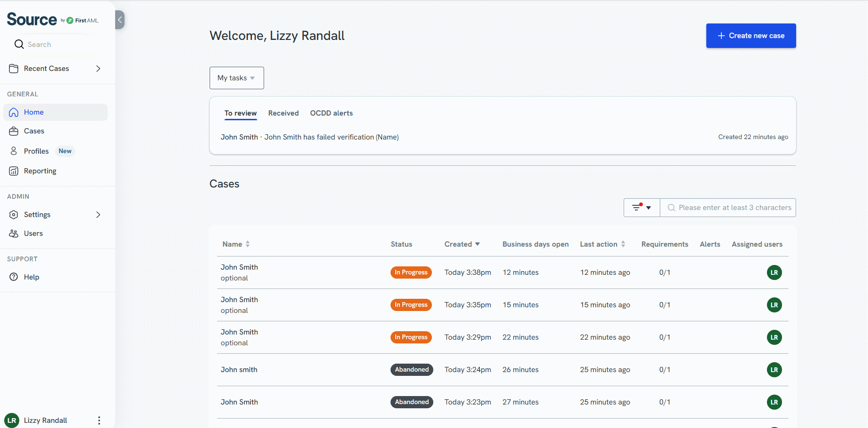Click the Home house icon
The height and width of the screenshot is (428, 868).
point(14,112)
